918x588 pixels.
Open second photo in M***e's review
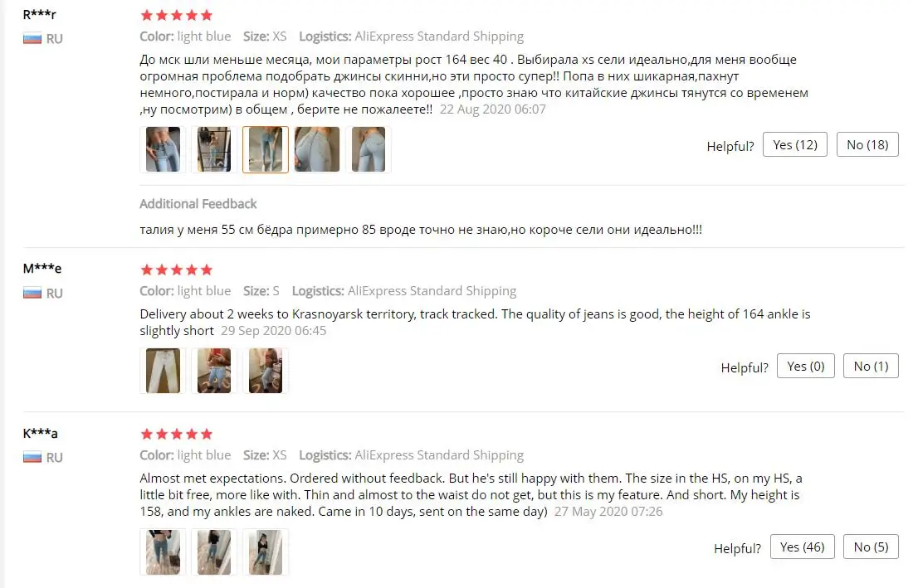[x=214, y=371]
